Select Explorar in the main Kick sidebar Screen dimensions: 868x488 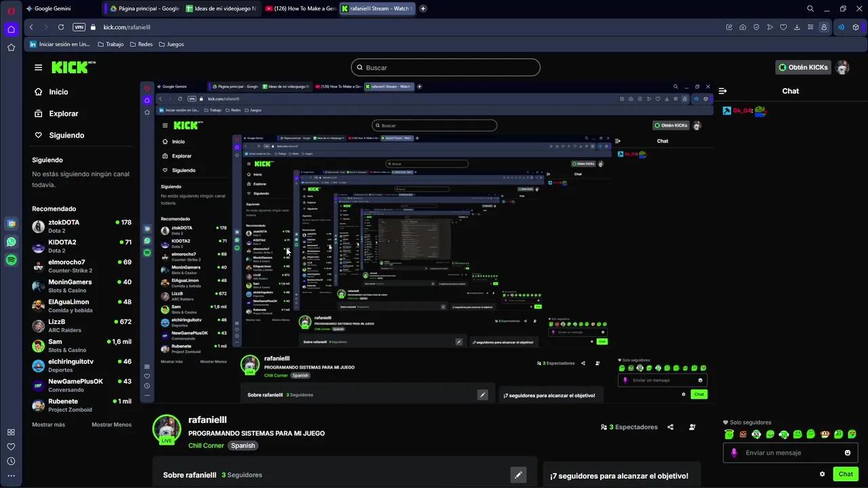tap(63, 114)
